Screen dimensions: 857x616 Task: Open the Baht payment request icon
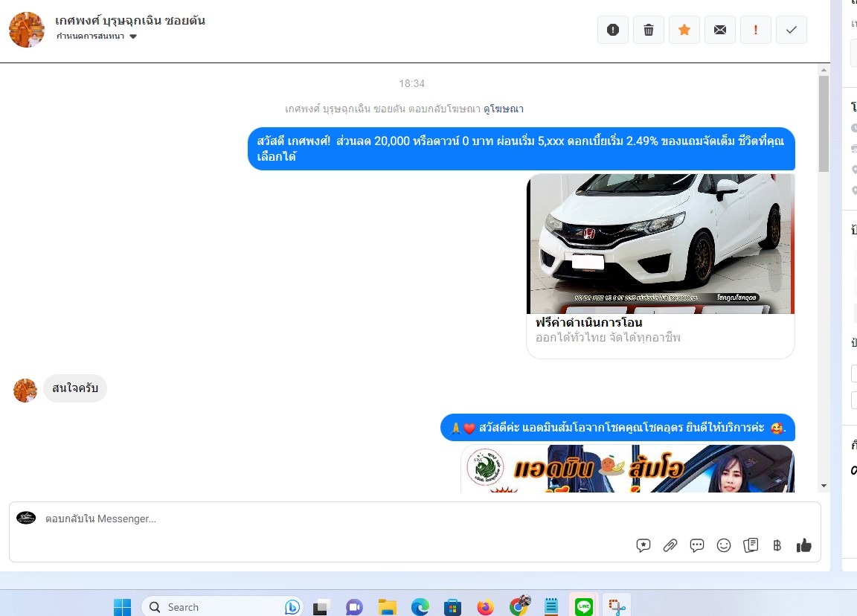777,545
